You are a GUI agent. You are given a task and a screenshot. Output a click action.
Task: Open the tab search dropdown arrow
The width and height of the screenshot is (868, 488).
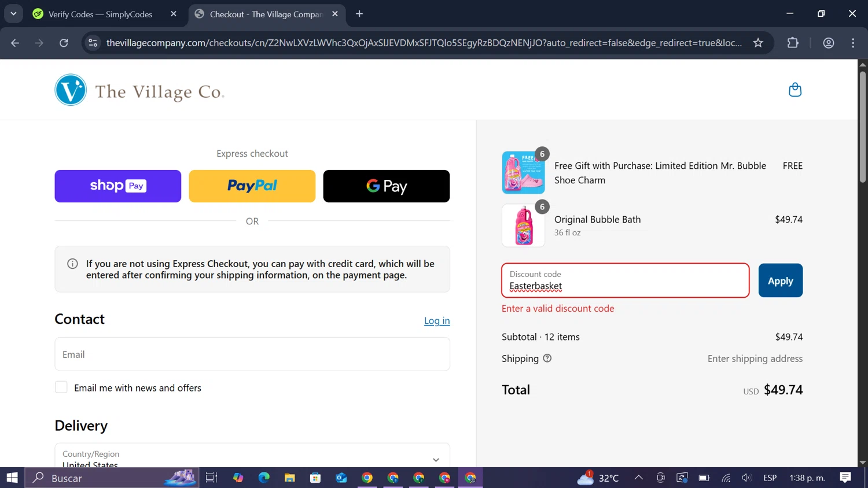click(x=13, y=14)
